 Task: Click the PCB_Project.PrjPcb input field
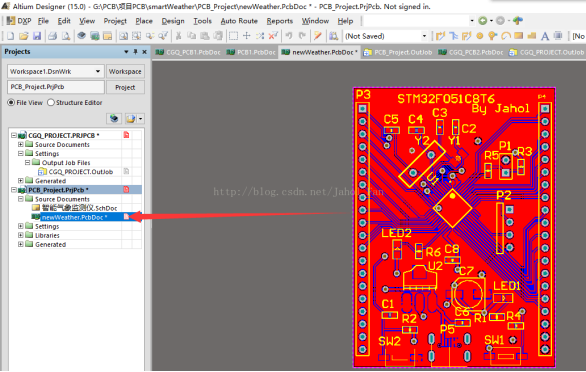coord(56,87)
